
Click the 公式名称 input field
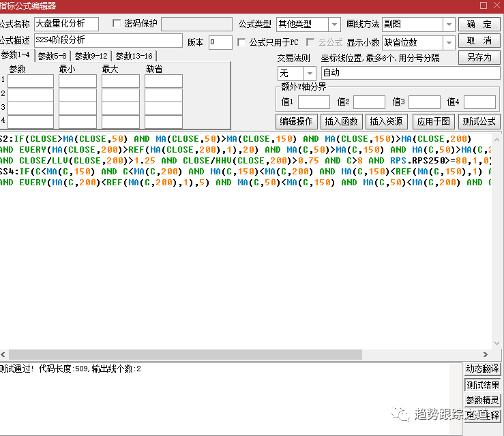(x=66, y=25)
